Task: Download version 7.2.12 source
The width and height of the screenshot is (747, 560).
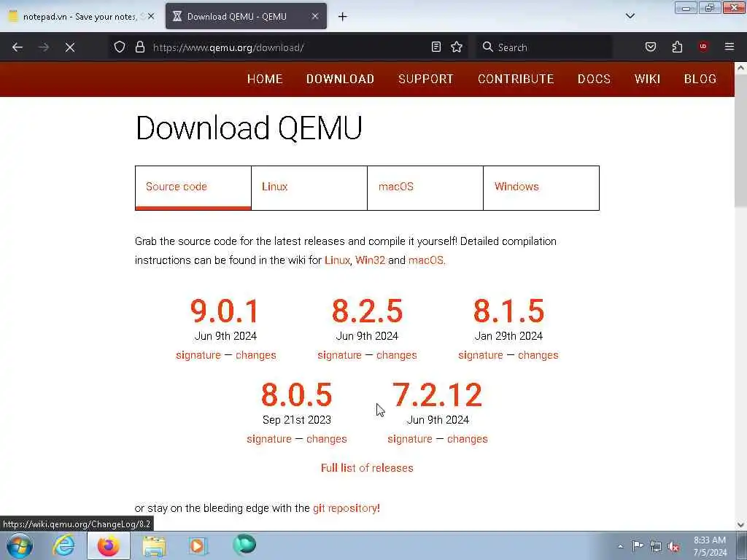Action: point(438,394)
